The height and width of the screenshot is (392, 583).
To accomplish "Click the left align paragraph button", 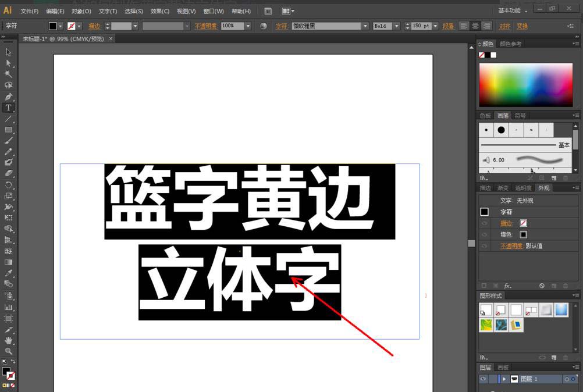I will [x=464, y=26].
